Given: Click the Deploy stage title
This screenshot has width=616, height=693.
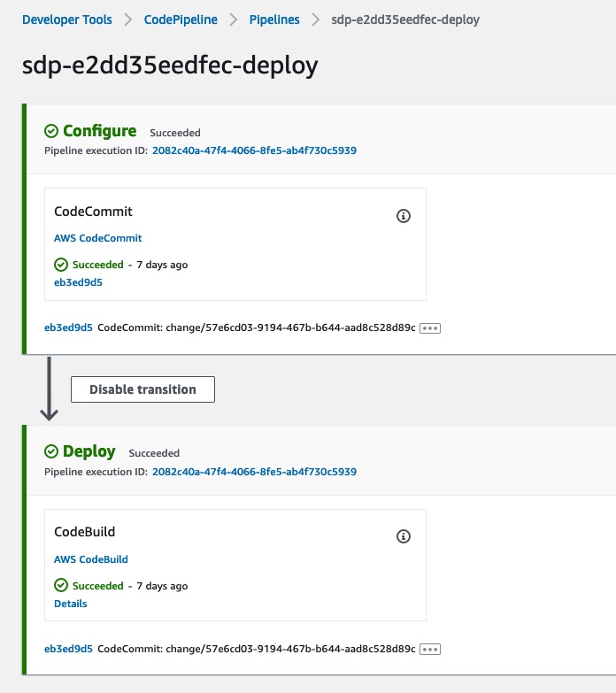Looking at the screenshot, I should point(89,451).
